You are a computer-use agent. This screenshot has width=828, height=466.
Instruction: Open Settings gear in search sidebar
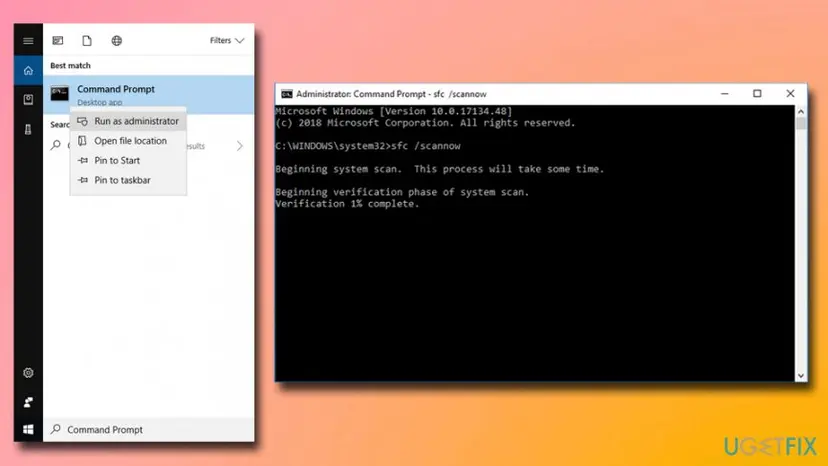click(28, 372)
